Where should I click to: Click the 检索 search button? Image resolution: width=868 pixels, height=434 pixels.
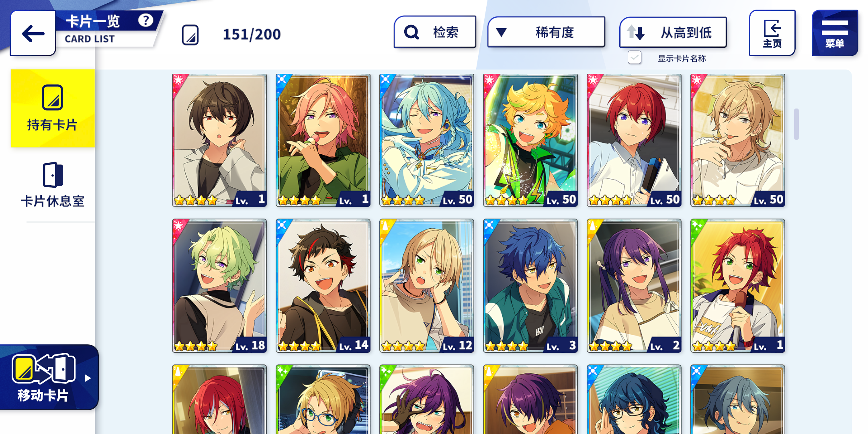435,32
